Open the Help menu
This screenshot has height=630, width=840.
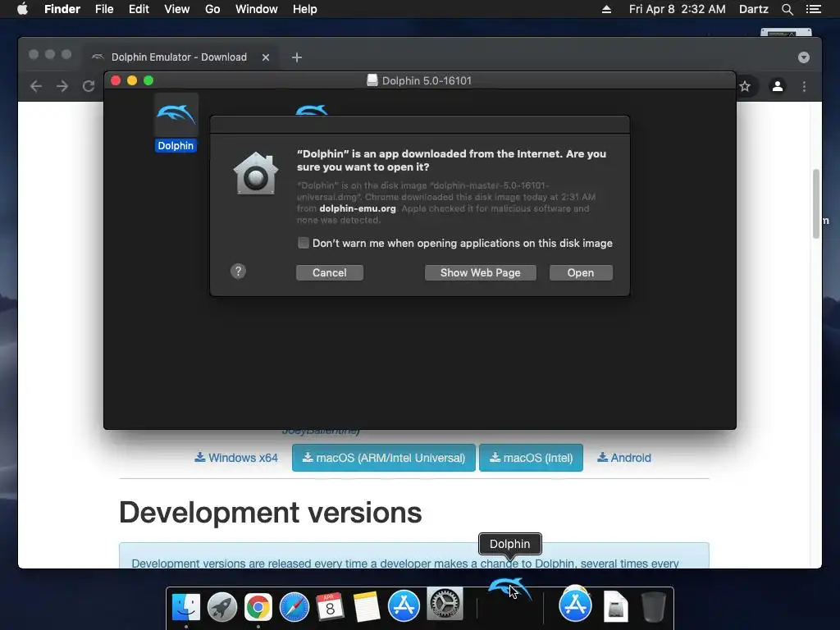coord(305,9)
